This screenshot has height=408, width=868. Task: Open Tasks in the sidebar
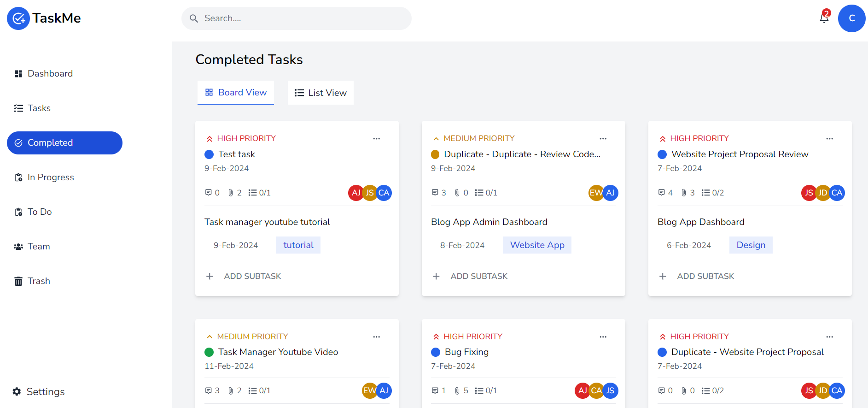coord(64,108)
